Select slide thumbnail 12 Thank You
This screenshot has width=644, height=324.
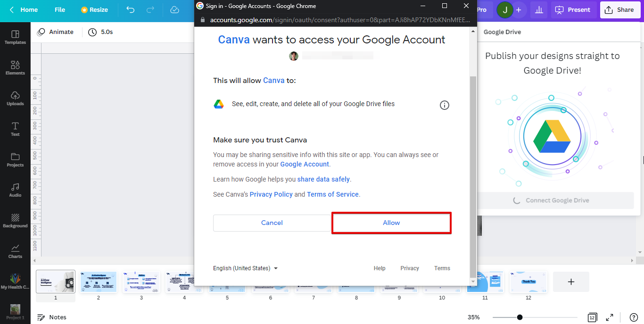[x=528, y=282]
